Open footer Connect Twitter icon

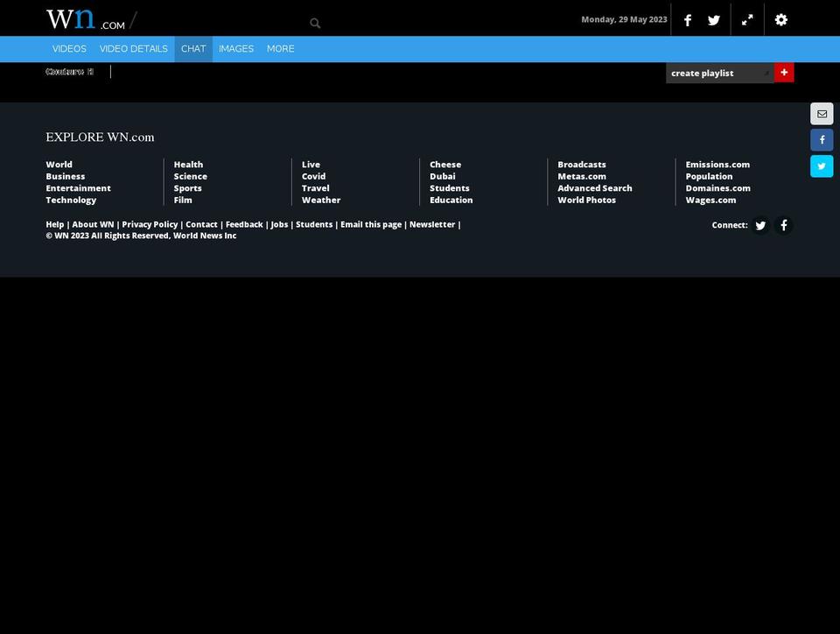[x=760, y=225]
